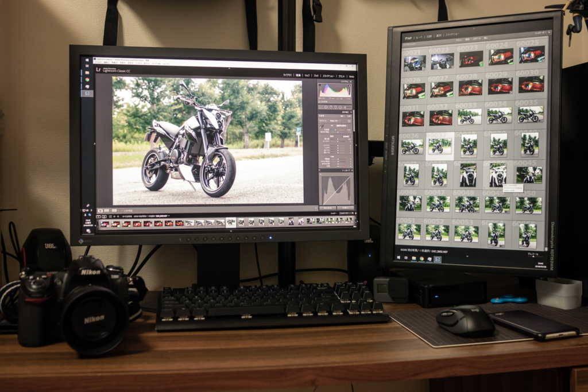Image resolution: width=588 pixels, height=392 pixels.
Task: Open the toolbar content dropdown arrow
Action: coord(316,208)
